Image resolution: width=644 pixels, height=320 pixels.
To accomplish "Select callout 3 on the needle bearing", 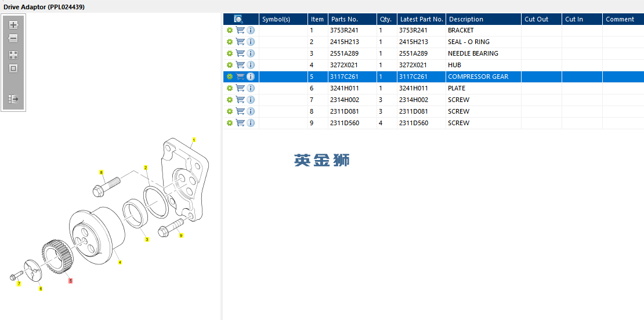I will (147, 239).
